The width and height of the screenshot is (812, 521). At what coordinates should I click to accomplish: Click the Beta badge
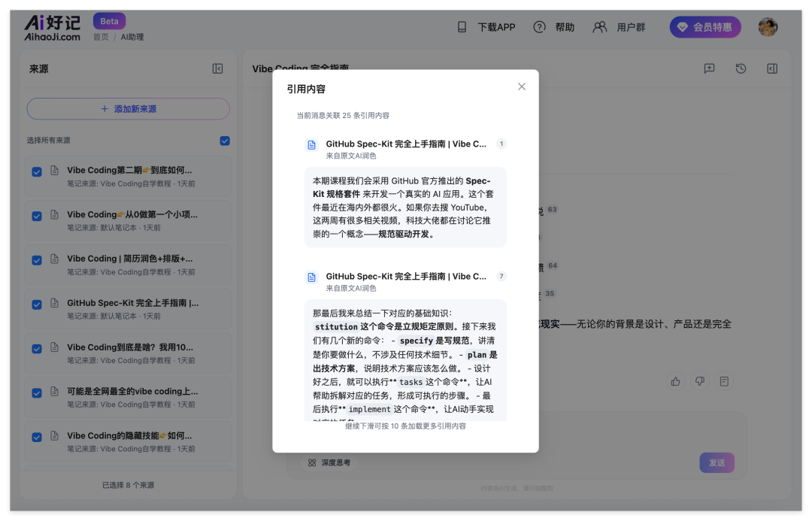[x=109, y=21]
